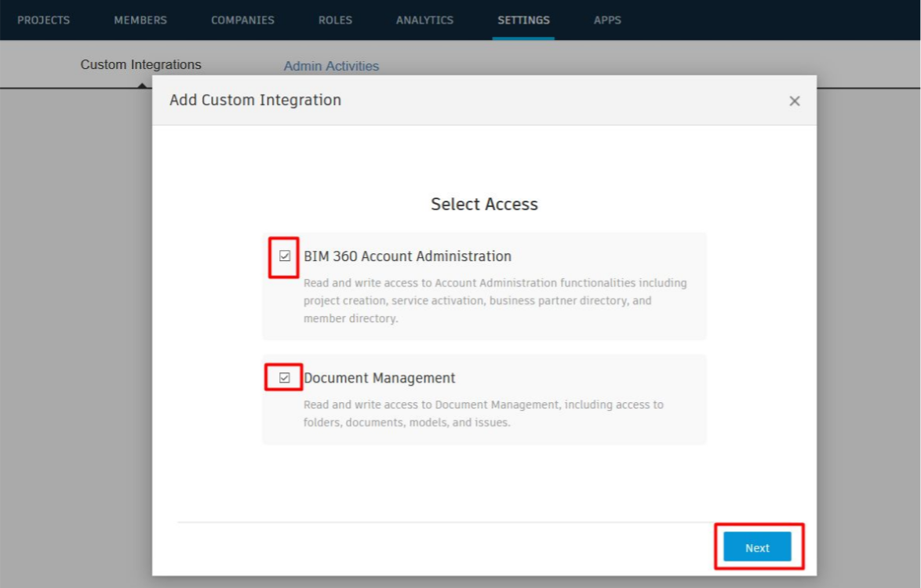
Task: Click the Account Administration description text
Action: click(494, 300)
